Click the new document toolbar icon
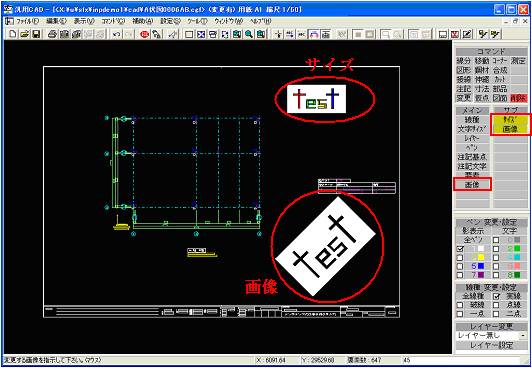 click(x=13, y=34)
